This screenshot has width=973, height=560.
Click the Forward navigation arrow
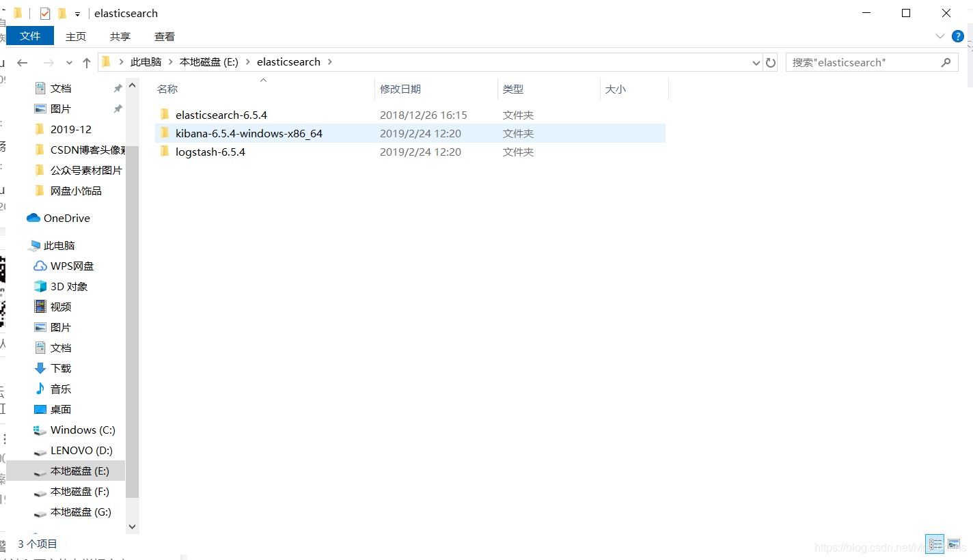tap(48, 62)
